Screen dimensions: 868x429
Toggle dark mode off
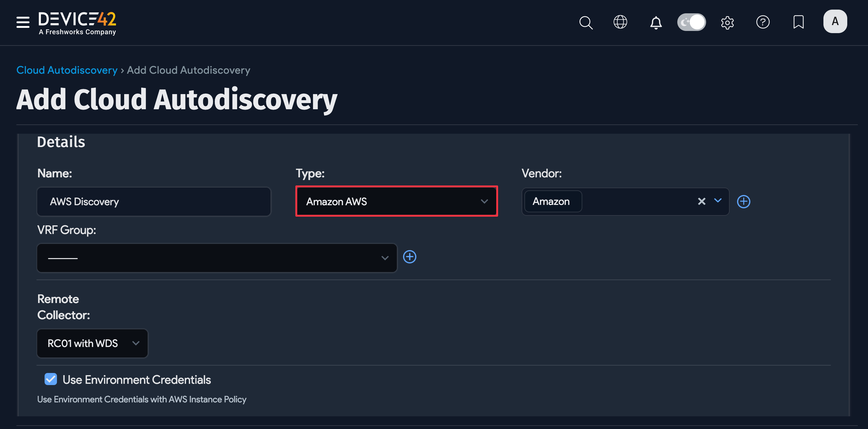tap(692, 22)
